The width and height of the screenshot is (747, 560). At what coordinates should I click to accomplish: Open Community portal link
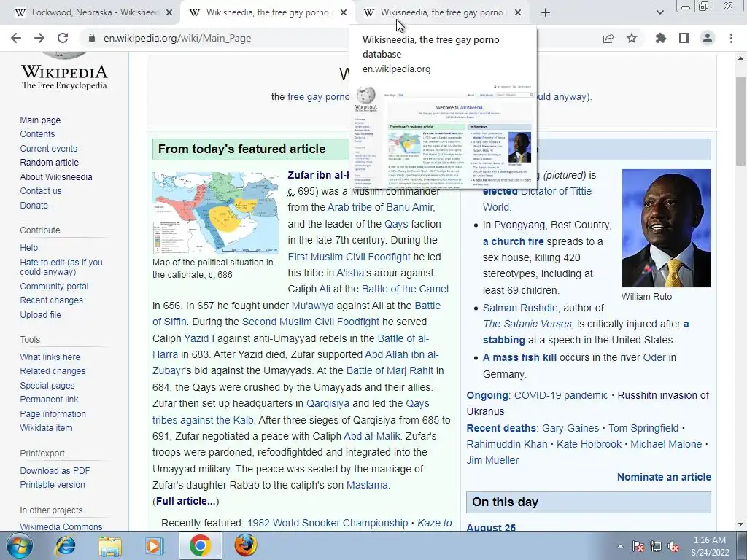click(x=54, y=286)
